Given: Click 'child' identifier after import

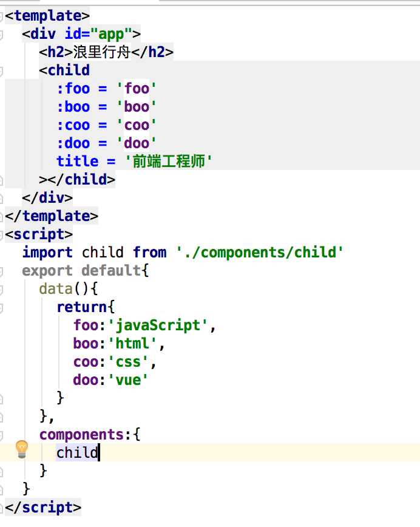Looking at the screenshot, I should point(103,253).
